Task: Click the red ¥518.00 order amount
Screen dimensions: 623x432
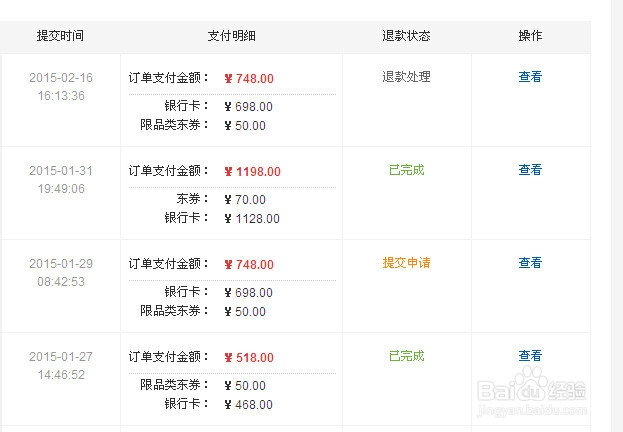Action: [249, 358]
